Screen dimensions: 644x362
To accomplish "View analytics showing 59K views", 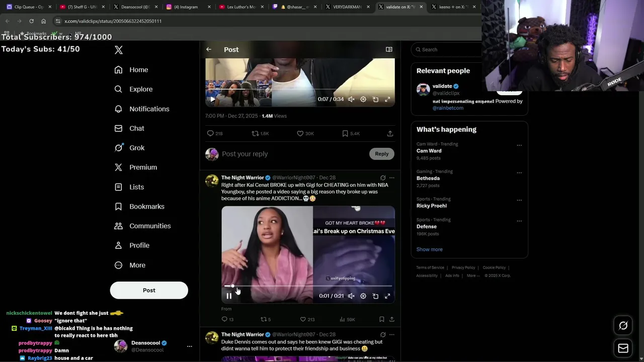I will click(347, 319).
